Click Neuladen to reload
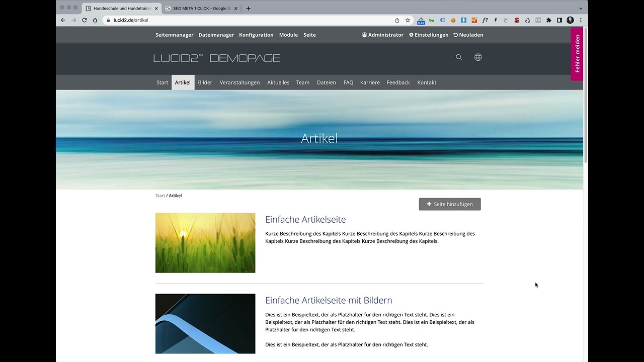This screenshot has width=644, height=362. 468,35
